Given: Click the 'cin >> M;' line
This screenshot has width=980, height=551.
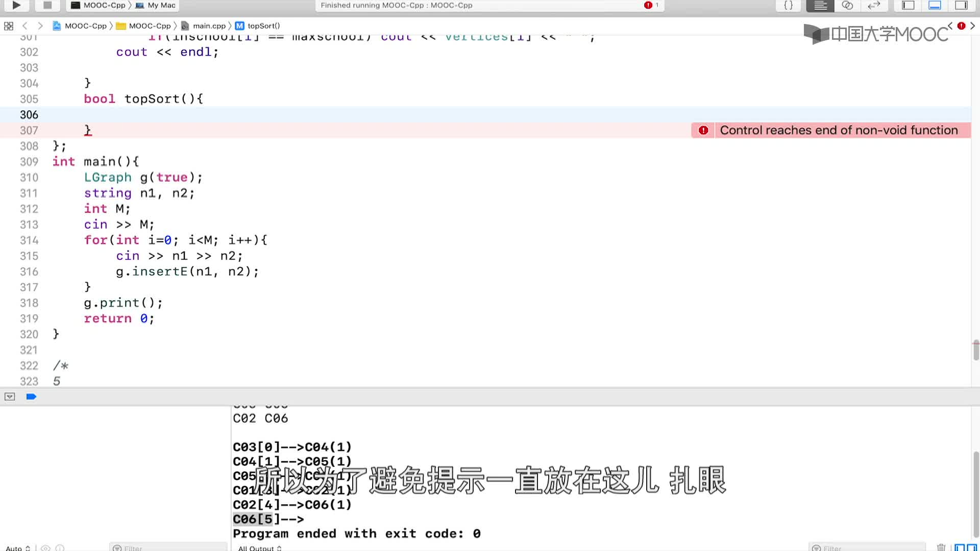Looking at the screenshot, I should click(x=119, y=224).
